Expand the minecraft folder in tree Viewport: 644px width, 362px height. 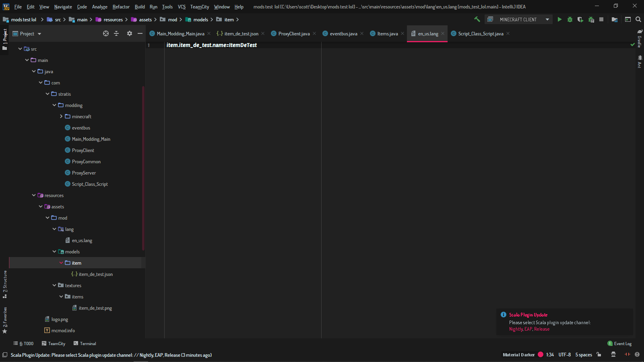(x=61, y=117)
